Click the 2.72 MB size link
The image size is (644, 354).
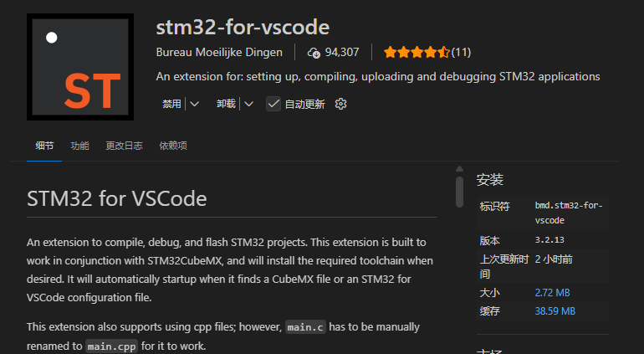pyautogui.click(x=552, y=293)
